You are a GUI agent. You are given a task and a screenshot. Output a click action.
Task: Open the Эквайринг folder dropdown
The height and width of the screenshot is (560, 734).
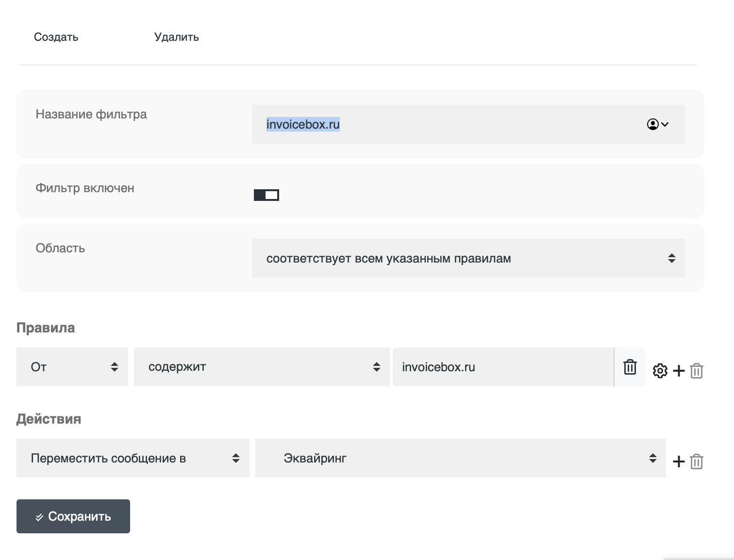pos(460,458)
